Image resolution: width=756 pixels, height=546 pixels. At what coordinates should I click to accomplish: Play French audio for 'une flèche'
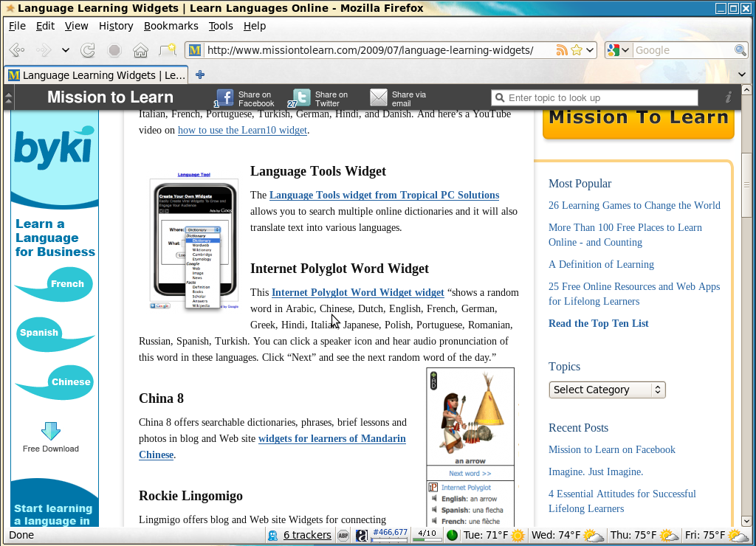coord(434,520)
